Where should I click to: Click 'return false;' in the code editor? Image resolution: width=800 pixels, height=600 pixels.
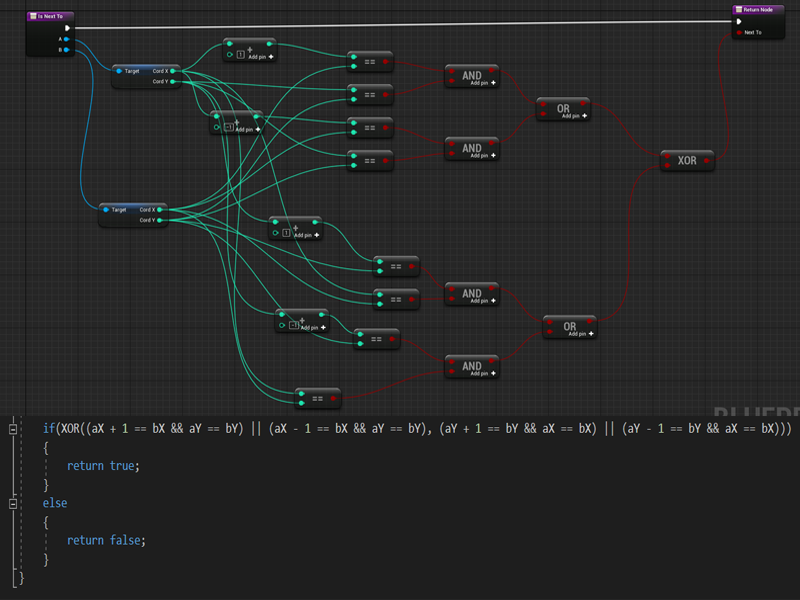[106, 540]
